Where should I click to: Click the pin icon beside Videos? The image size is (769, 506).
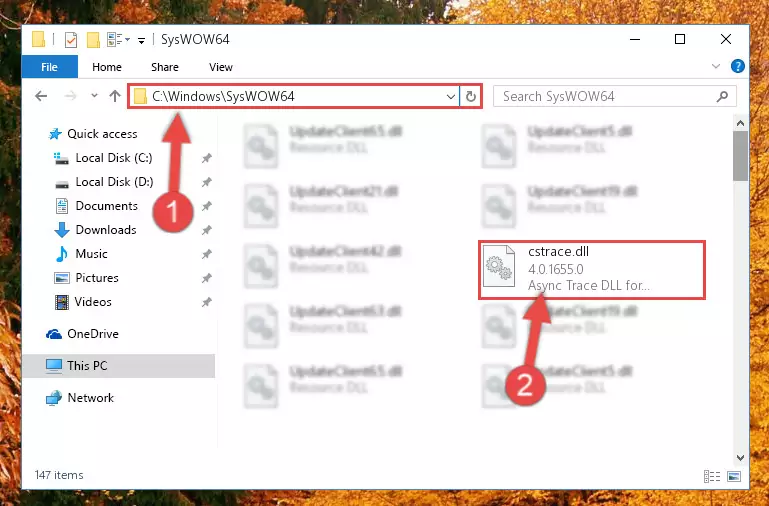[206, 302]
